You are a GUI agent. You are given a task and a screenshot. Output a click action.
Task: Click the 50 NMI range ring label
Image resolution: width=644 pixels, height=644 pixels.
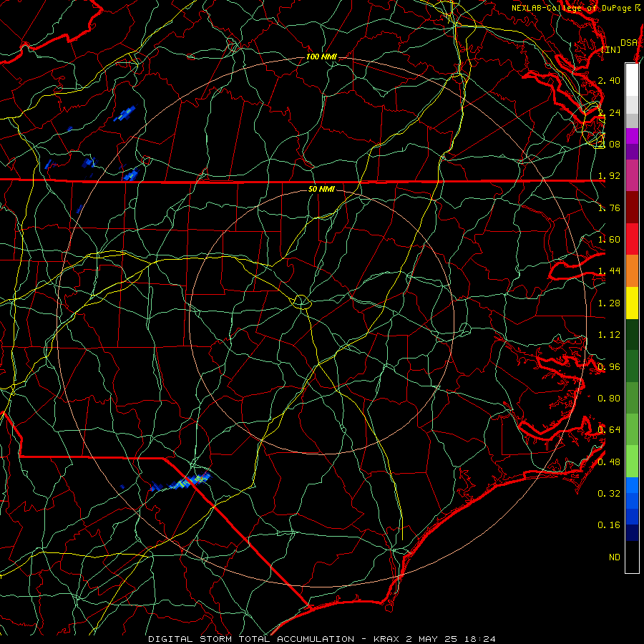[321, 189]
